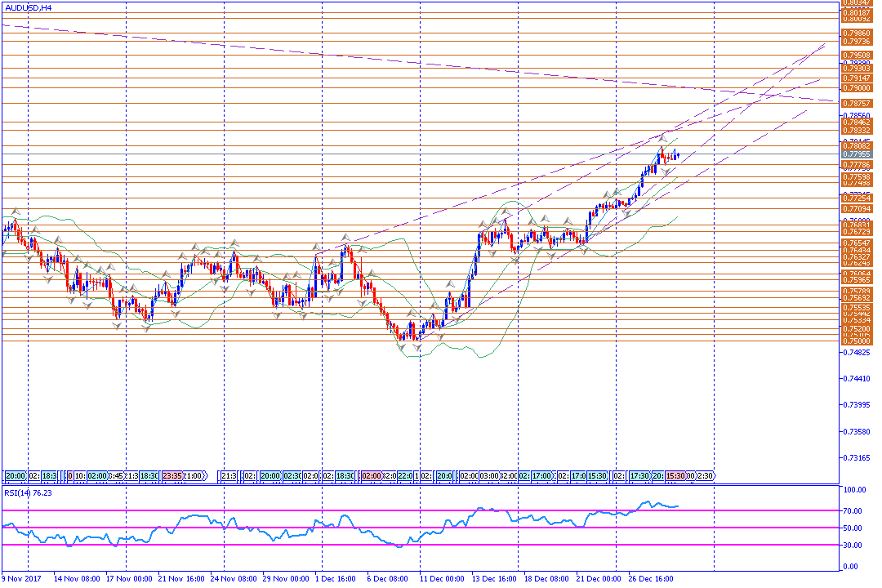Click the 0.73165 price axis value
The image size is (882, 588).
pos(857,458)
